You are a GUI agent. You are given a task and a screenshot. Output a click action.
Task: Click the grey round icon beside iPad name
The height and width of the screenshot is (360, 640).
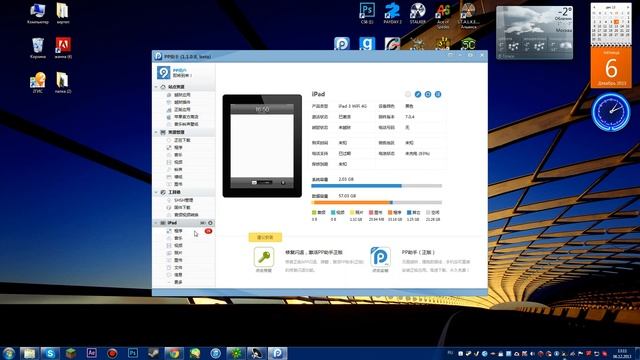coord(408,94)
